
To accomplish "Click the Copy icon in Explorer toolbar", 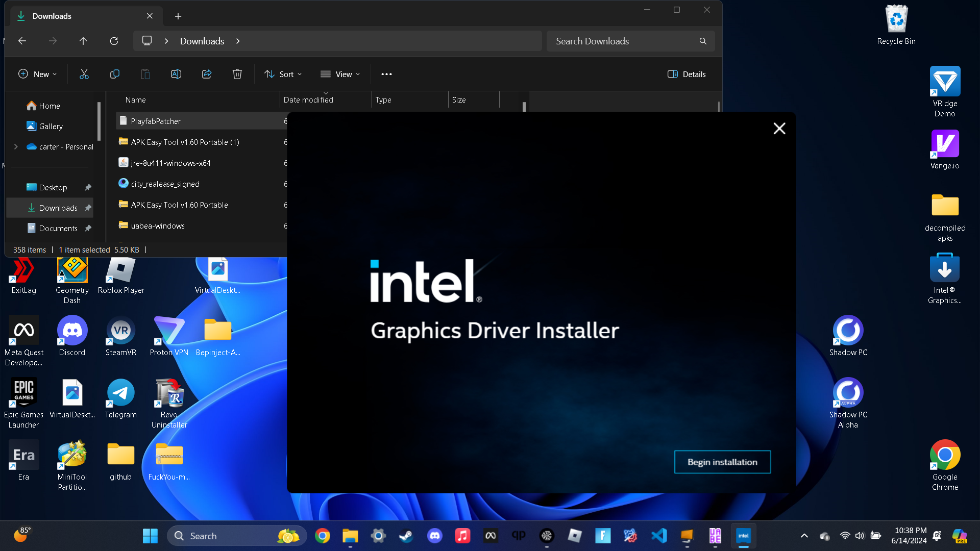I will [115, 74].
